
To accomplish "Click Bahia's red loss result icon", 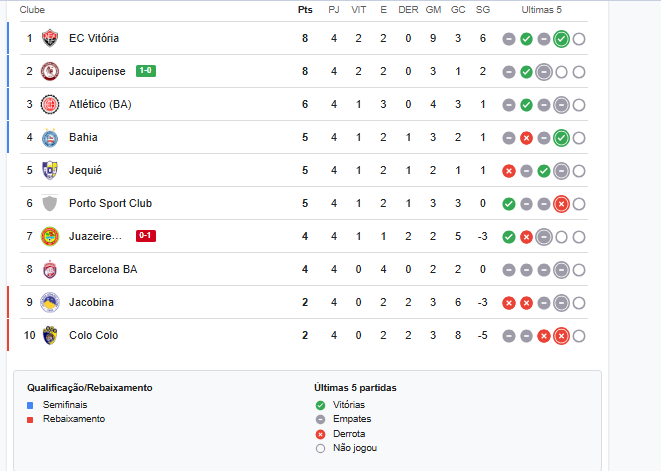I will tap(526, 138).
